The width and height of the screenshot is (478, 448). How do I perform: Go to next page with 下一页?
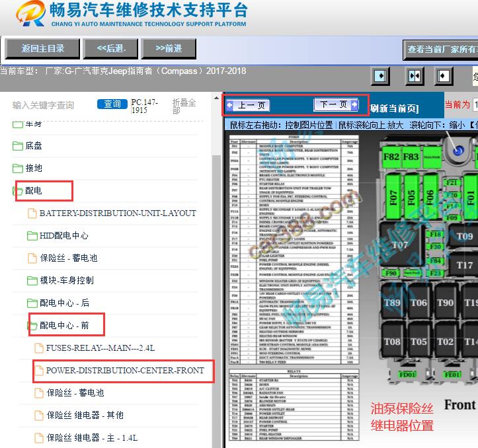(x=337, y=105)
